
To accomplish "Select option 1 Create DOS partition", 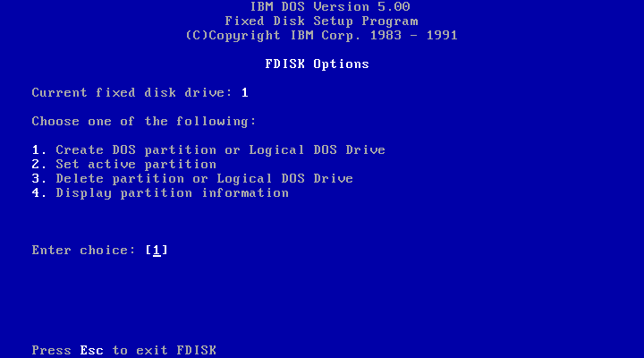I will pyautogui.click(x=208, y=150).
